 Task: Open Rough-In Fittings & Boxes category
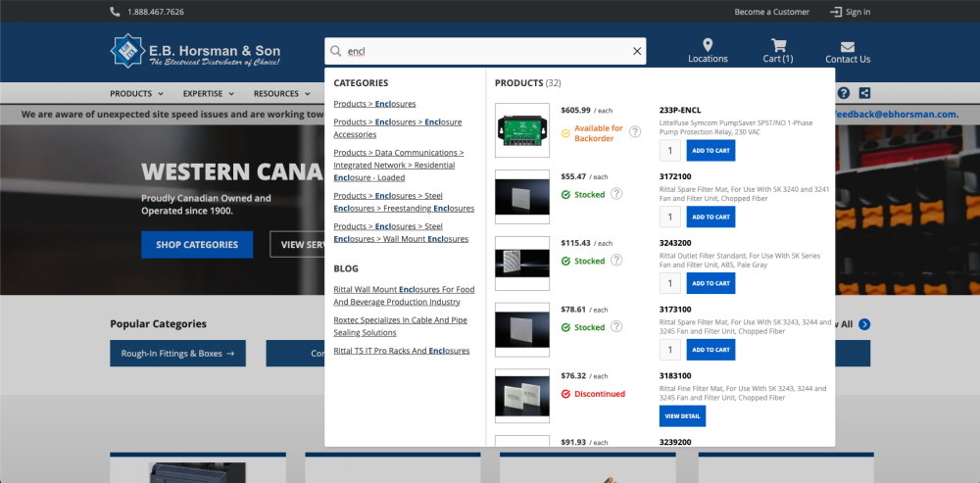point(177,353)
